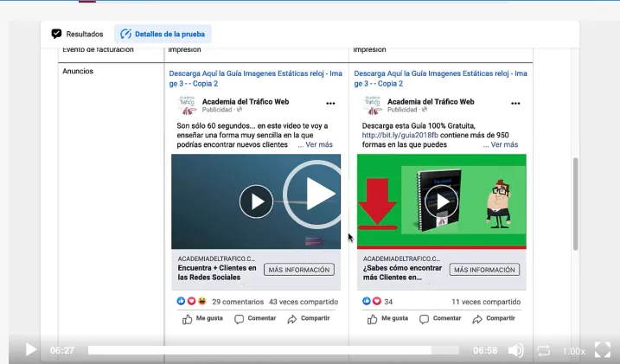620x364 pixels.
Task: Click the globe icon beside Publicidad on the left ad
Action: [x=240, y=110]
